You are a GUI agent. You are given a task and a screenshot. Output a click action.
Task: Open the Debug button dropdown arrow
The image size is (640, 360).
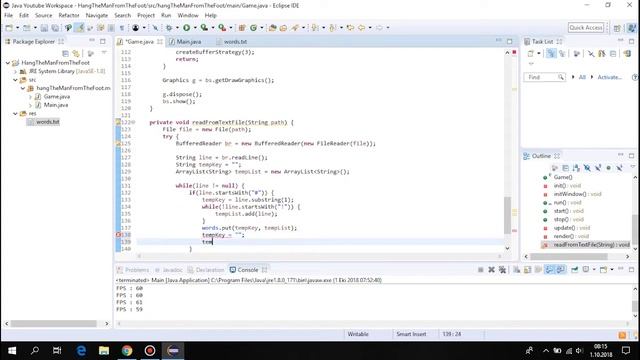click(177, 28)
